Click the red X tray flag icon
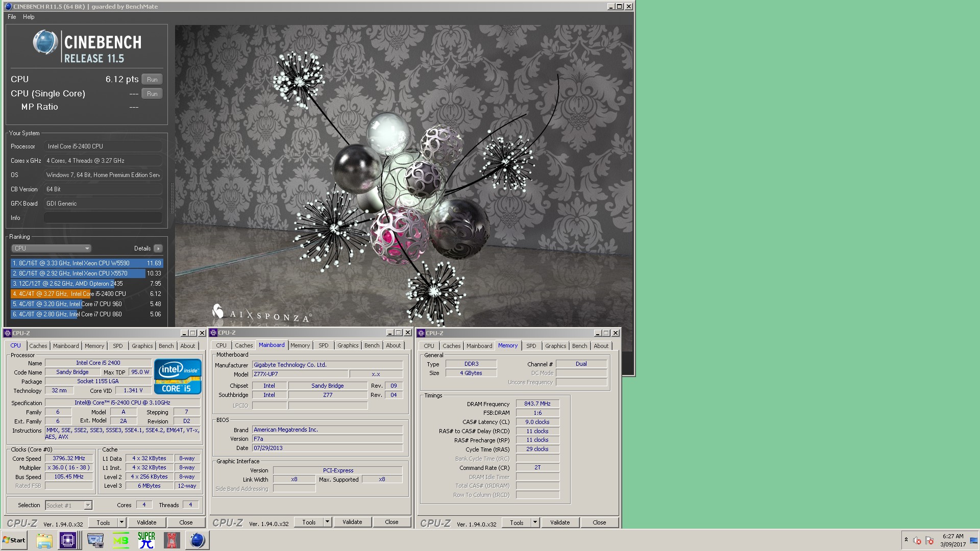The width and height of the screenshot is (980, 551). pos(929,540)
